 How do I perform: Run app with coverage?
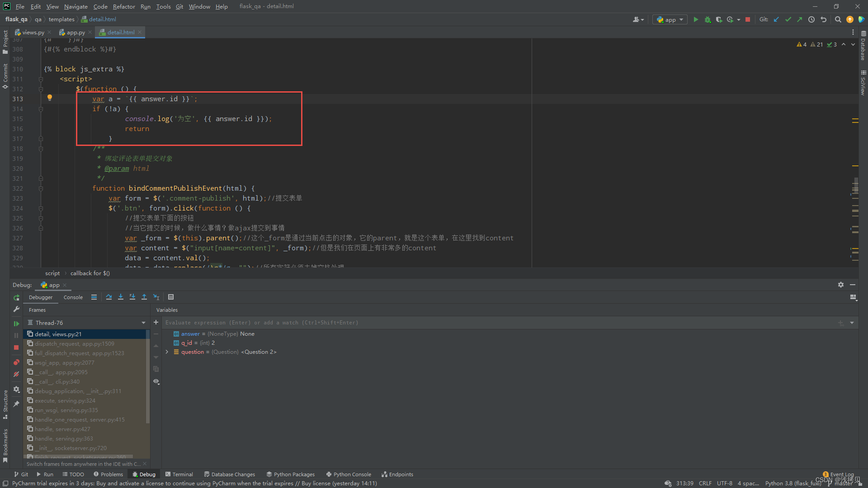coord(719,19)
